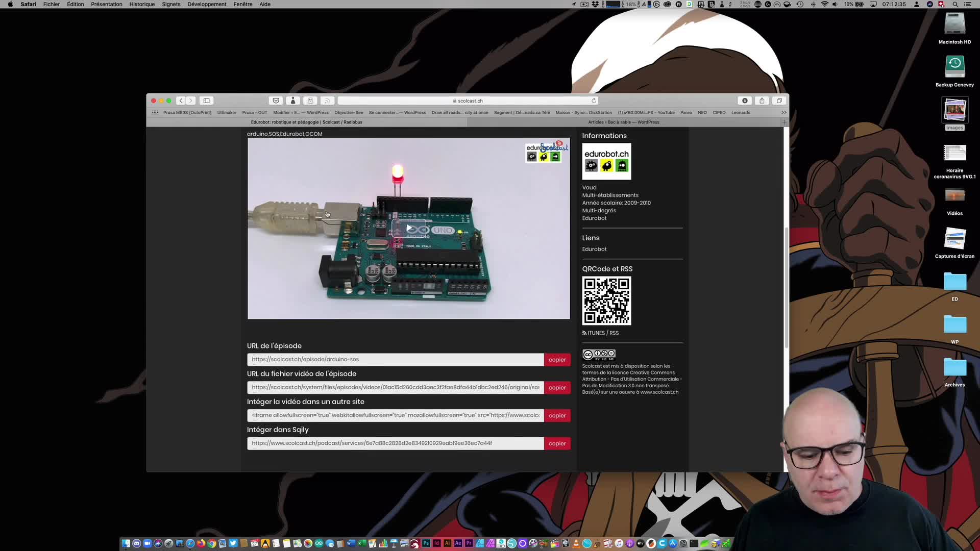Viewport: 980px width, 551px height.
Task: Toggle the Safari sidebar button
Action: click(206, 101)
